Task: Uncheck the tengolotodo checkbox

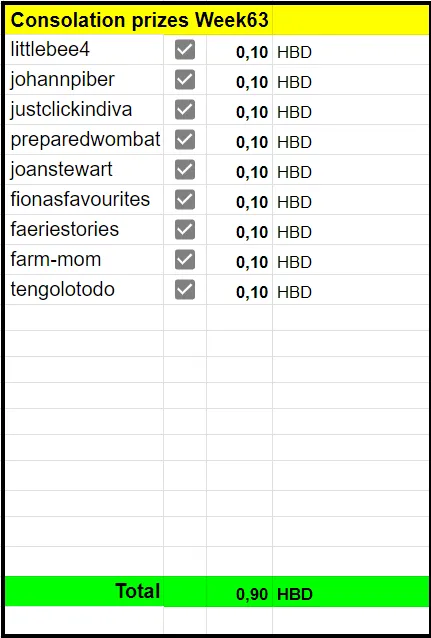Action: (x=185, y=289)
